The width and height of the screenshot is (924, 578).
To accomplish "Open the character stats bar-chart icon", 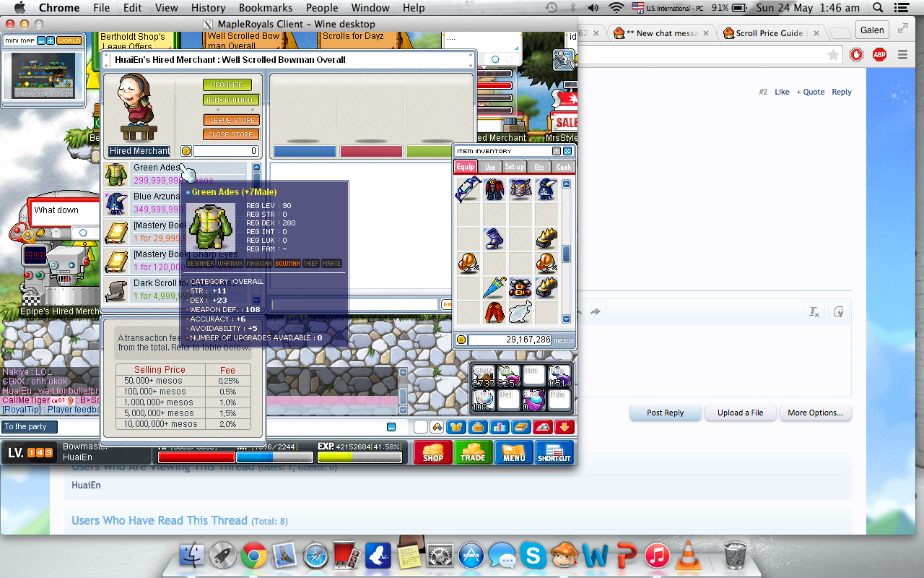I will tap(499, 427).
